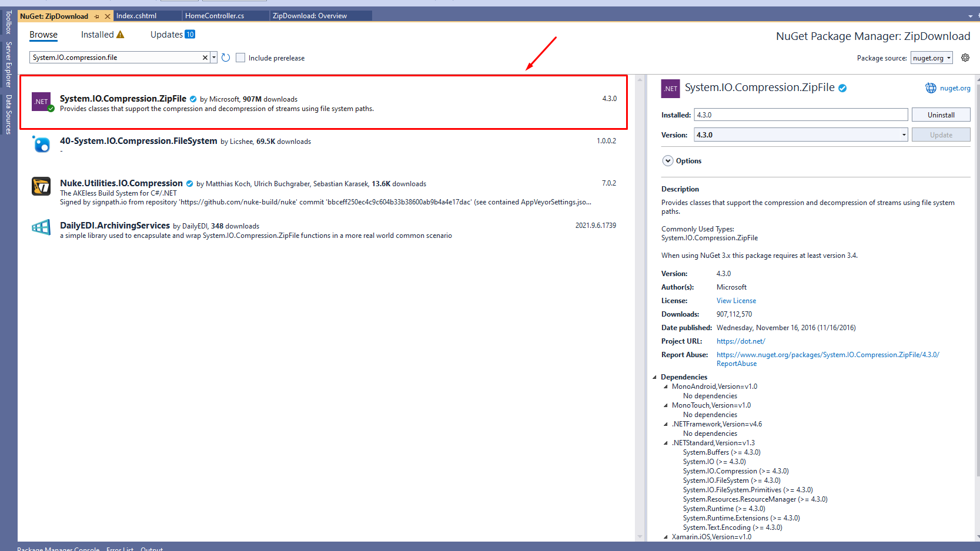Collapse the Dependencies tree
Image resolution: width=980 pixels, height=551 pixels.
tap(655, 377)
